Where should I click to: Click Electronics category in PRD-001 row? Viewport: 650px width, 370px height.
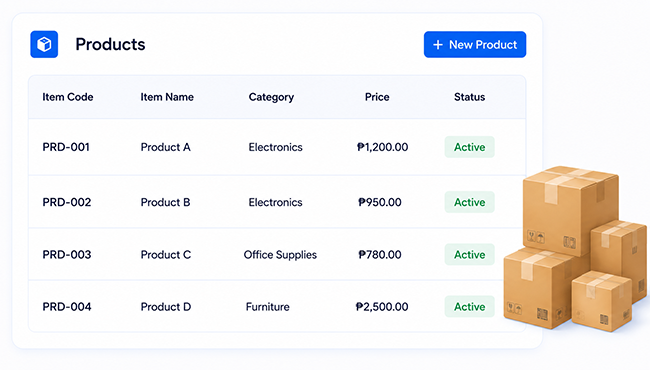point(276,147)
